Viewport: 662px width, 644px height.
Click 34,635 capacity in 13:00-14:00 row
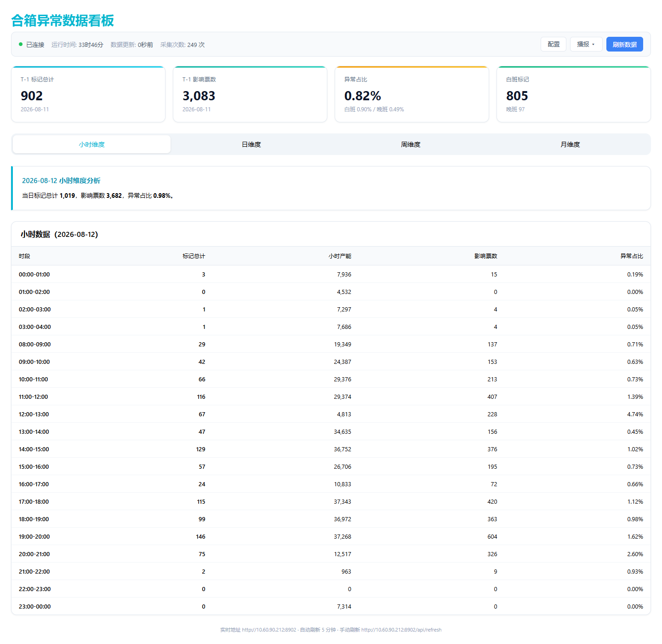[x=342, y=432]
